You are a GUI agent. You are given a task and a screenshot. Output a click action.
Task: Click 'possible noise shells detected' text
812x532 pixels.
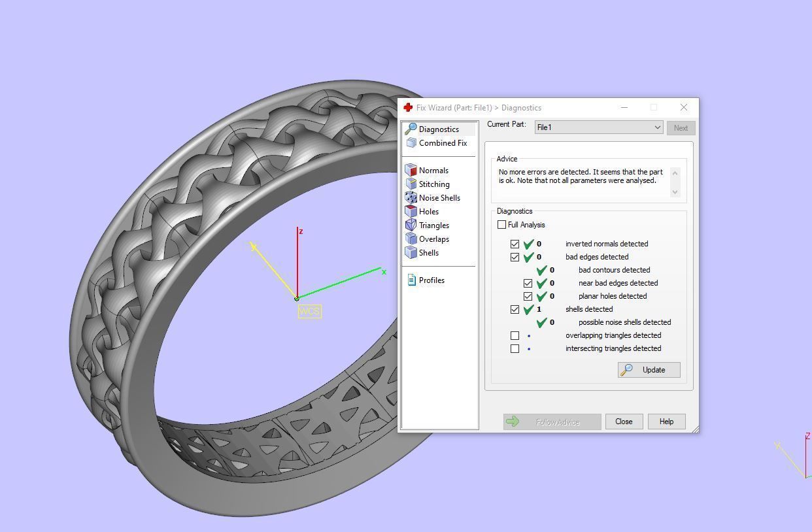click(x=624, y=322)
